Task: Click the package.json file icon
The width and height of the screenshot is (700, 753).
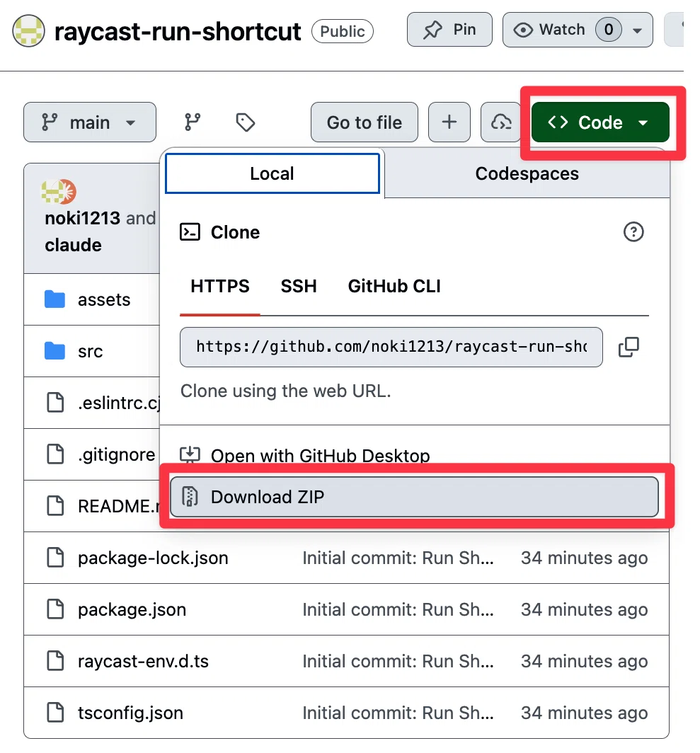Action: [x=55, y=609]
